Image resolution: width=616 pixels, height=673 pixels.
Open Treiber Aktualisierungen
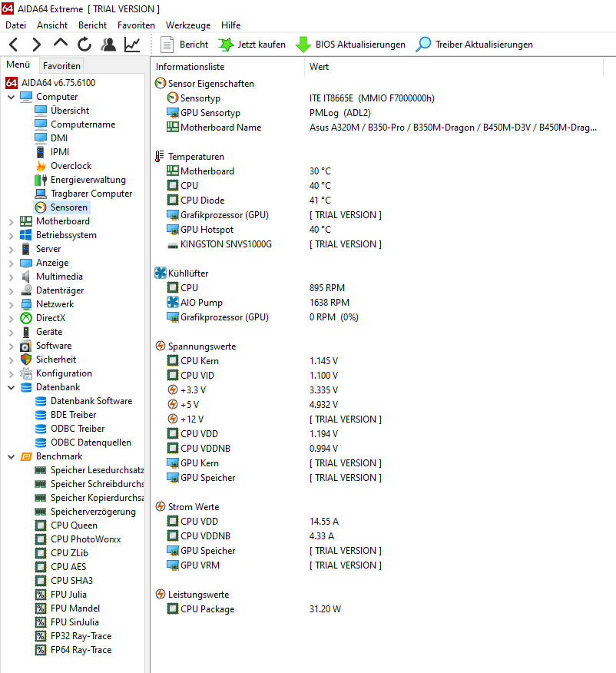(474, 45)
